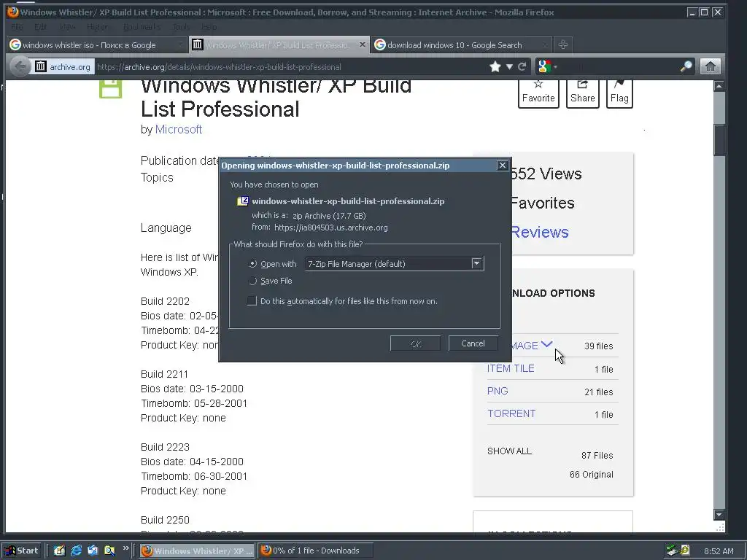Launch the first quick launch icon beside Start
Image resolution: width=747 pixels, height=560 pixels.
tap(59, 551)
